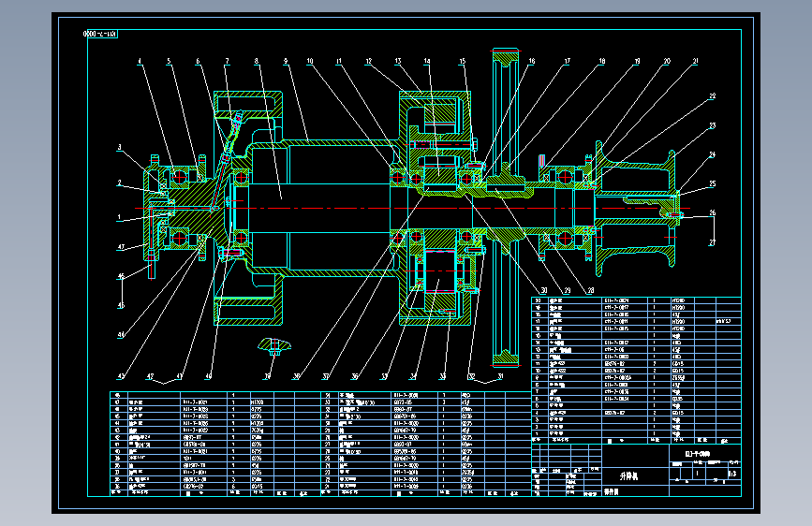The height and width of the screenshot is (526, 812).
Task: Select callout number 25
Action: [x=713, y=183]
